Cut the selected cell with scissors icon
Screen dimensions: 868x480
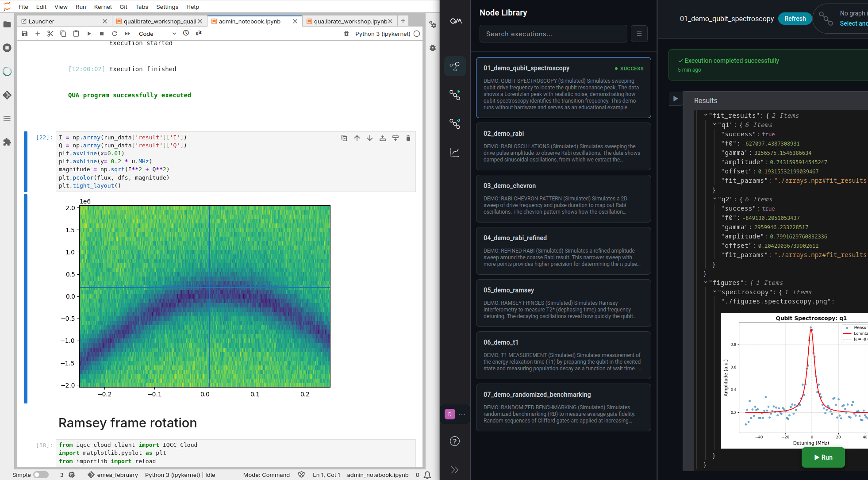(x=50, y=34)
